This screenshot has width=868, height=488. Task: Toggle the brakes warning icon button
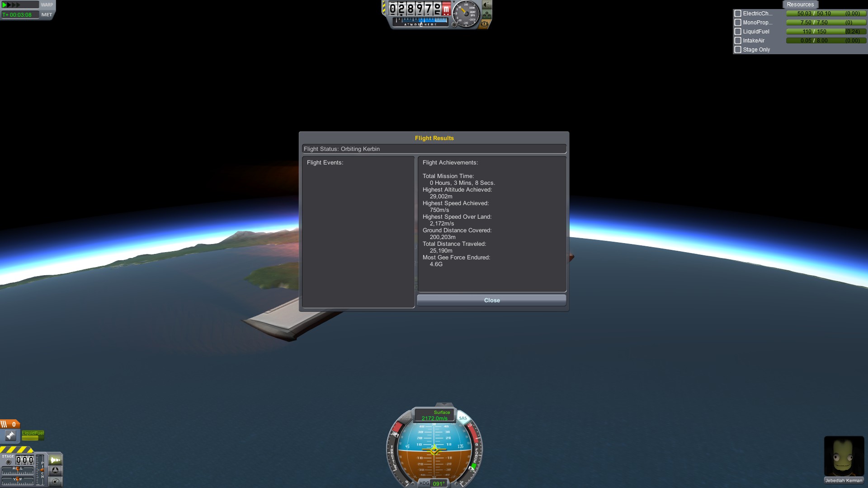pos(484,24)
